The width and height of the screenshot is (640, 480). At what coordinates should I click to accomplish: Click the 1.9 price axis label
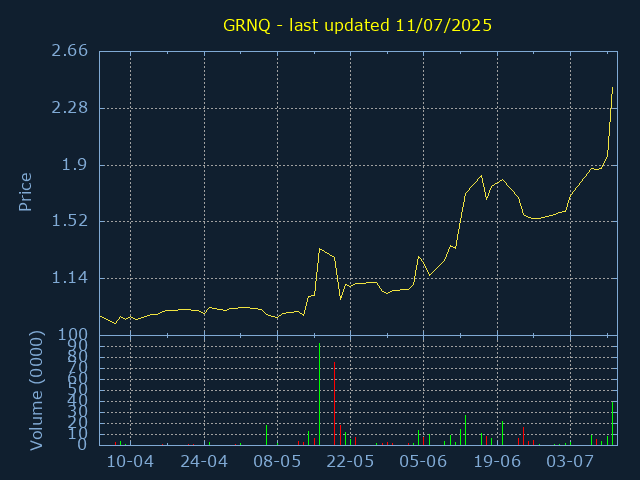click(75, 165)
